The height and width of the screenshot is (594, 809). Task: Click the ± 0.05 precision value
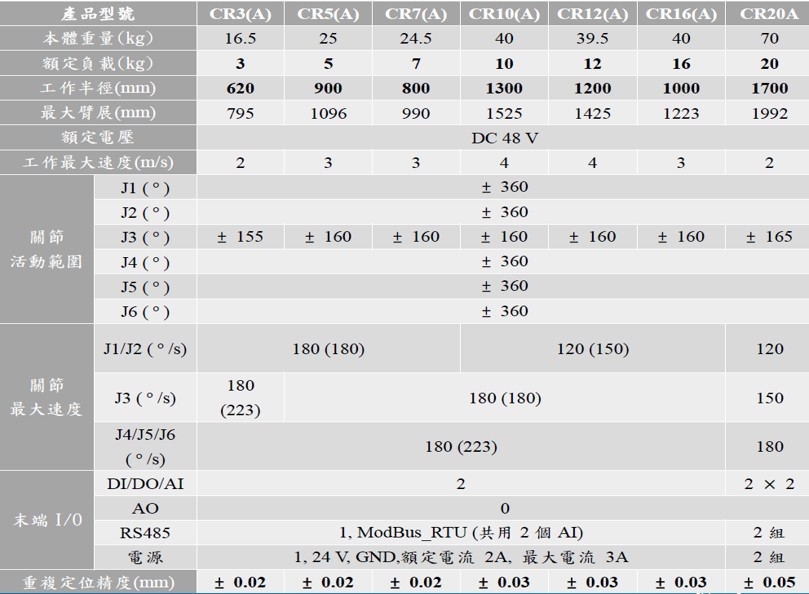769,582
